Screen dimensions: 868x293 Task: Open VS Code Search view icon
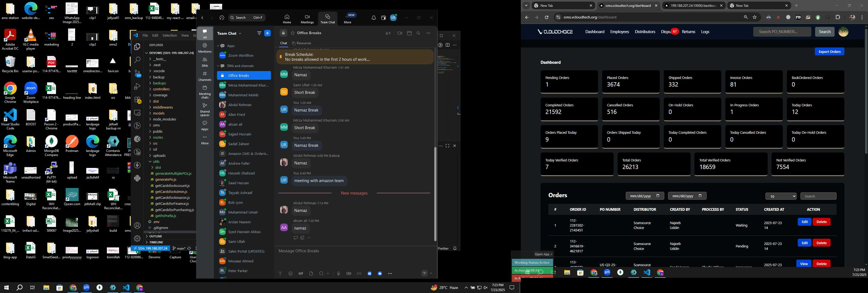point(137,60)
